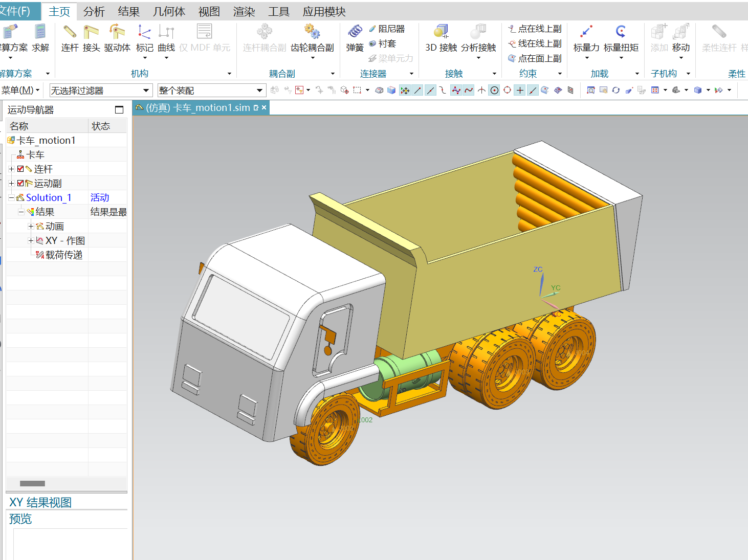The width and height of the screenshot is (748, 560).
Task: Switch to the 视图 ribbon tab
Action: [x=209, y=11]
